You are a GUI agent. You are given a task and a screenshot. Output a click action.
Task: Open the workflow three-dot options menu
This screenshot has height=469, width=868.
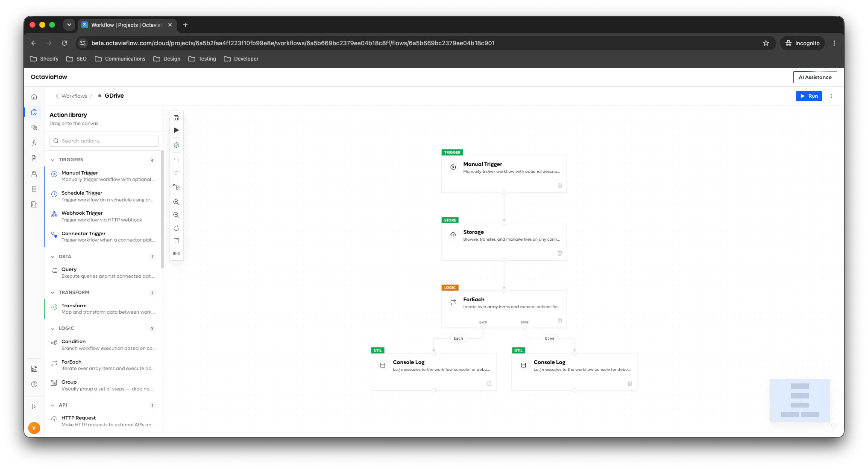coord(831,96)
